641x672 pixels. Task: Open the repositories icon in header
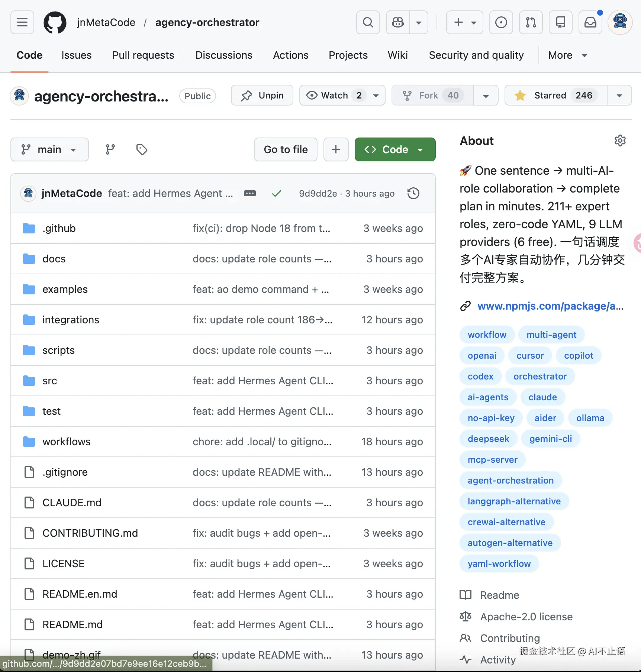(561, 22)
